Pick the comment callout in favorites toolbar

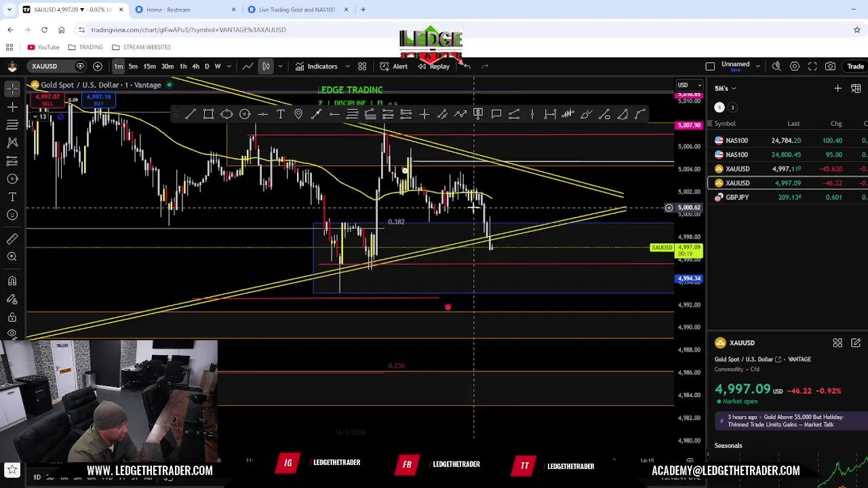(x=496, y=114)
